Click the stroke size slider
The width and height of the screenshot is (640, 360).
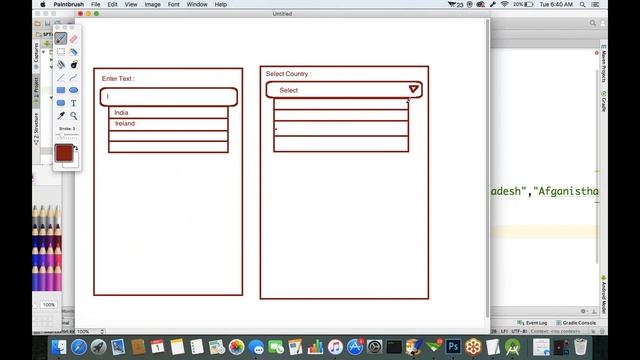tap(67, 135)
